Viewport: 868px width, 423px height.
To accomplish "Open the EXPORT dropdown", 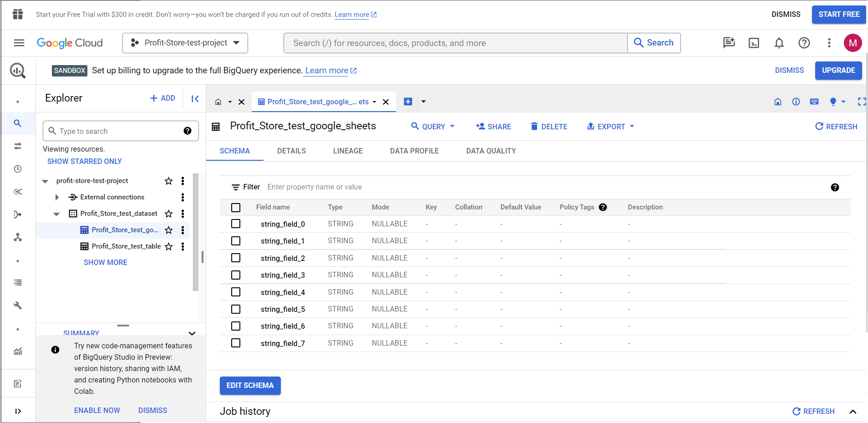I will (x=610, y=127).
